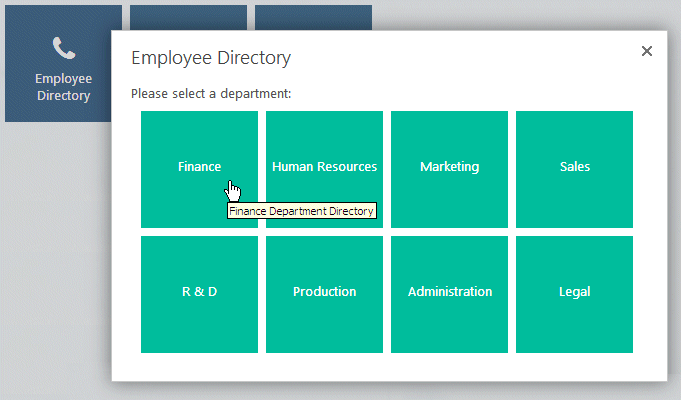Click the white dialog area below Legal tile
This screenshot has width=681, height=400.
[574, 366]
